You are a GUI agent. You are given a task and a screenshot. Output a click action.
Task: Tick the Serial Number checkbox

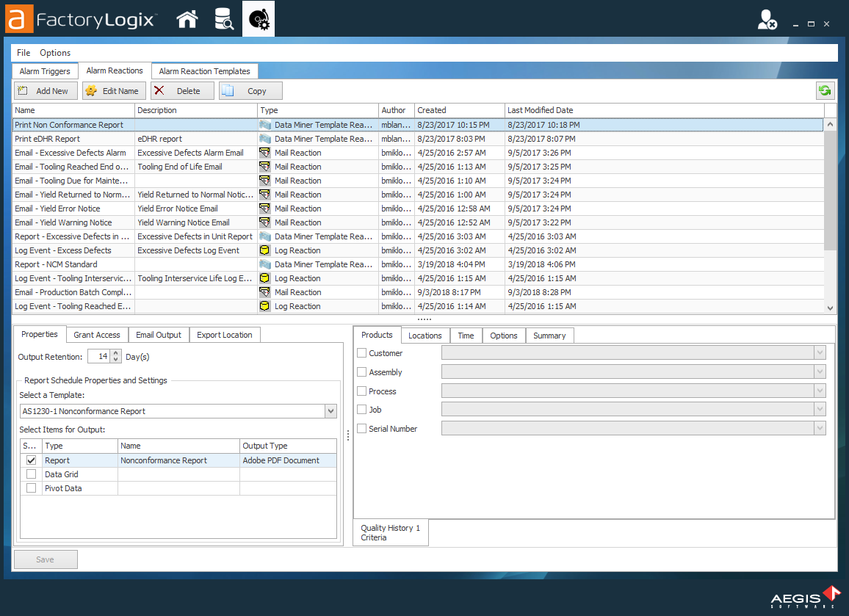tap(361, 429)
